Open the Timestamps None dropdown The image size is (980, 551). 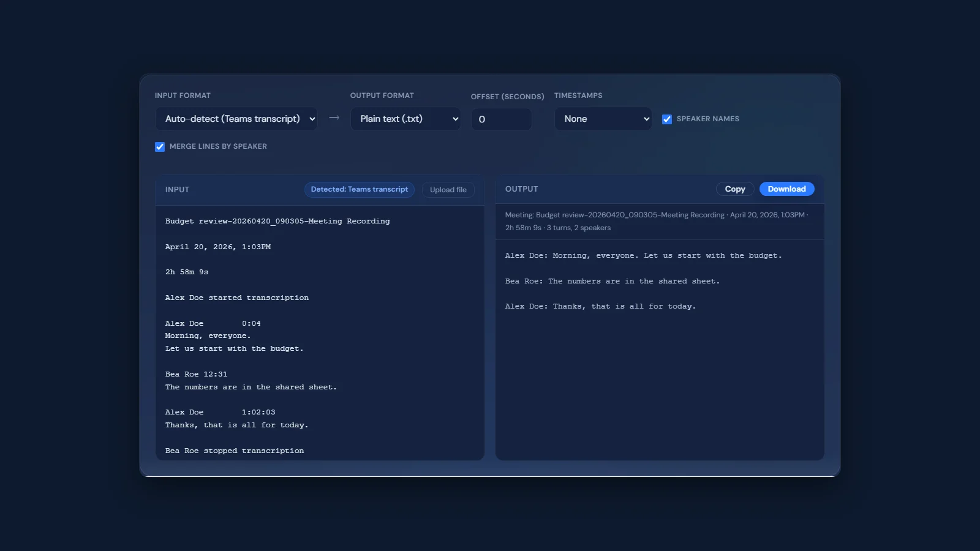(x=603, y=119)
